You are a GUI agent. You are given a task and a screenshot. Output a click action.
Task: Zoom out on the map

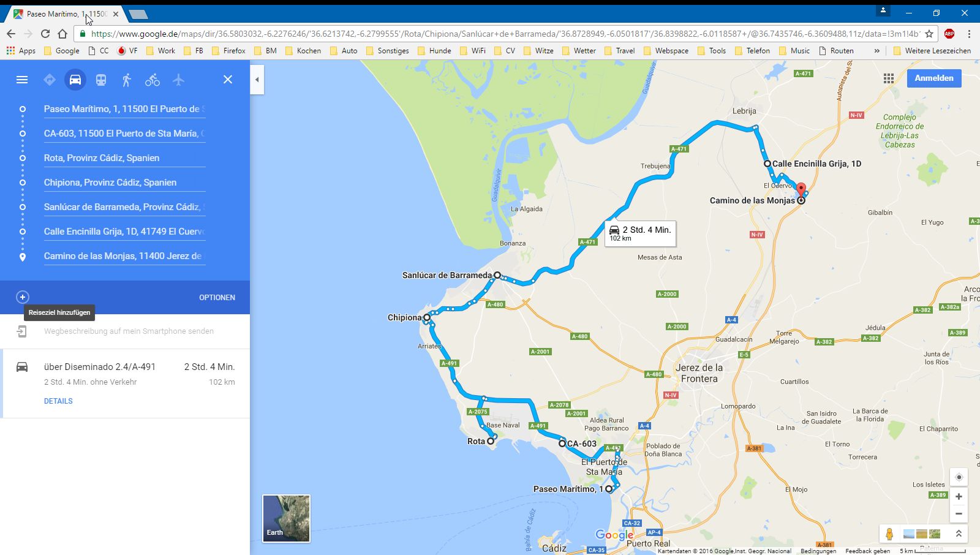coord(959,513)
